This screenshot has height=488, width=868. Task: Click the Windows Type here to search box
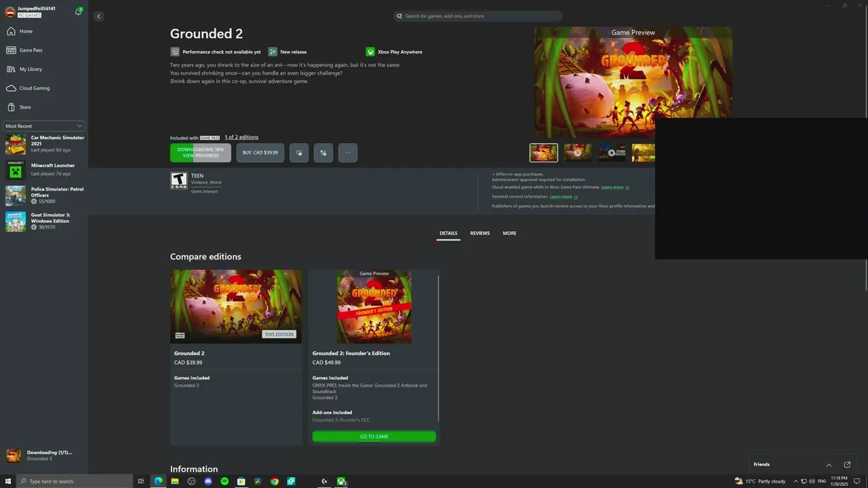[x=75, y=481]
